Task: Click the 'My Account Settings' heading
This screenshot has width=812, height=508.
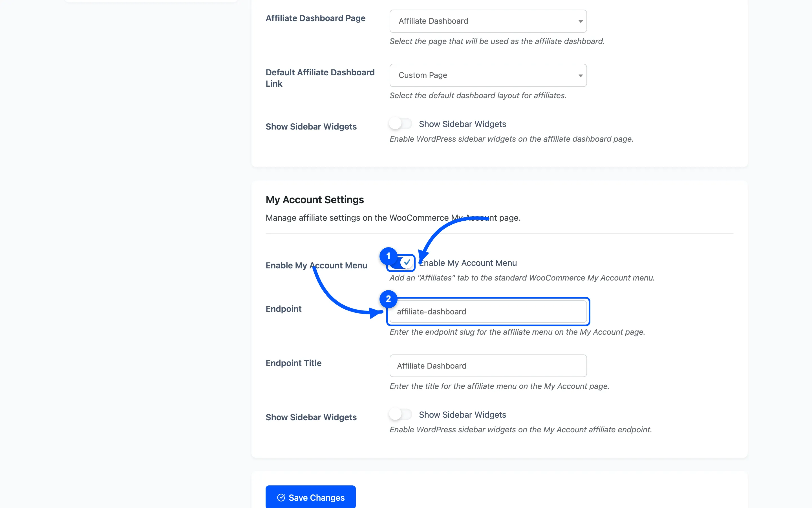Action: [x=314, y=200]
